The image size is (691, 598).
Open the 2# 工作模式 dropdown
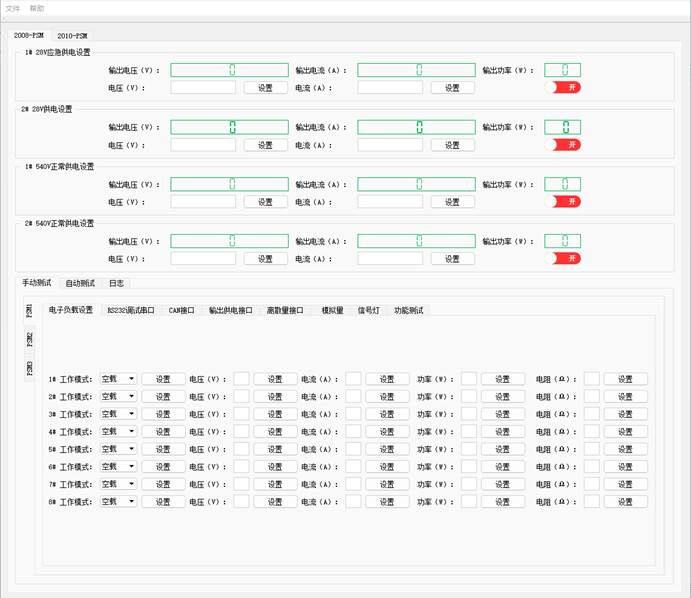[118, 396]
